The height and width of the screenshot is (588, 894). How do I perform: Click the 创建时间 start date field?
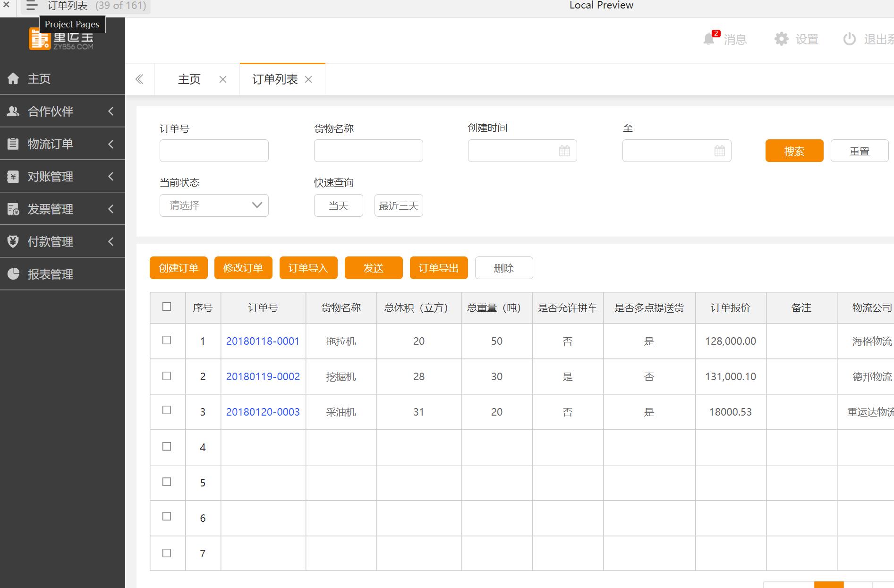tap(522, 151)
